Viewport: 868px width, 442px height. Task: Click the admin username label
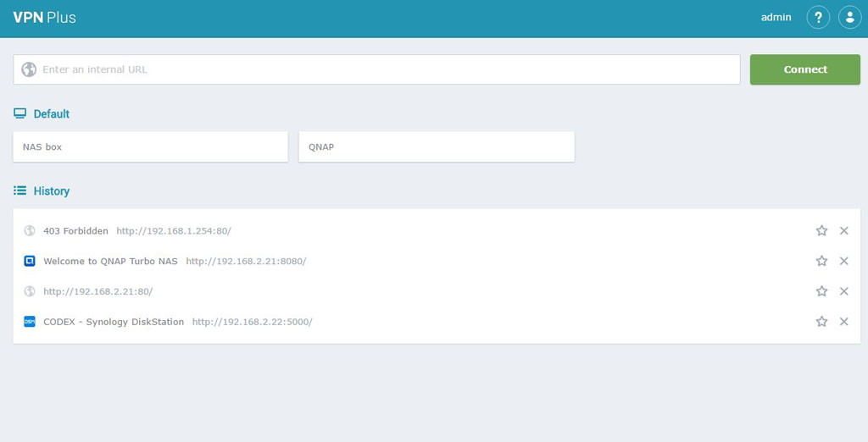(776, 17)
